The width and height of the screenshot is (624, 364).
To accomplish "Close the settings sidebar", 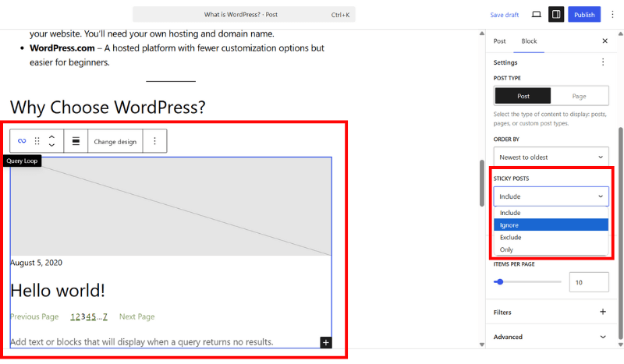I will point(605,41).
